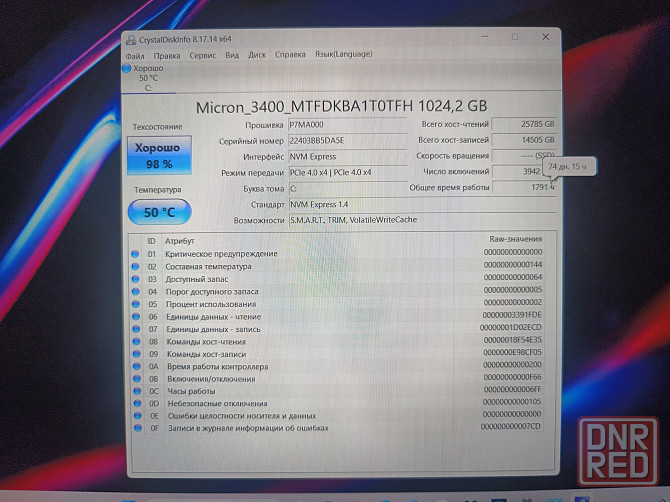Click raw value 0000001D02ECD
Image resolution: width=670 pixels, height=502 pixels.
click(x=511, y=327)
